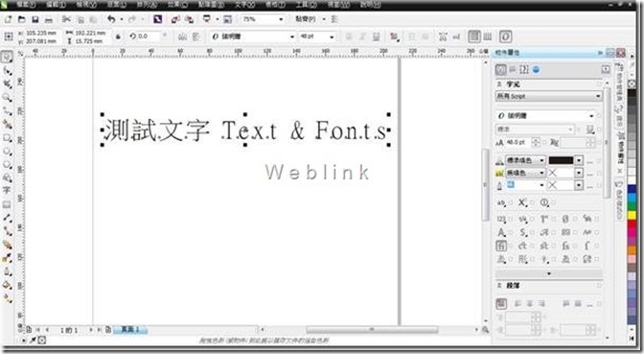This screenshot has height=354, width=644.
Task: Open the font name list in property bar
Action: point(292,36)
